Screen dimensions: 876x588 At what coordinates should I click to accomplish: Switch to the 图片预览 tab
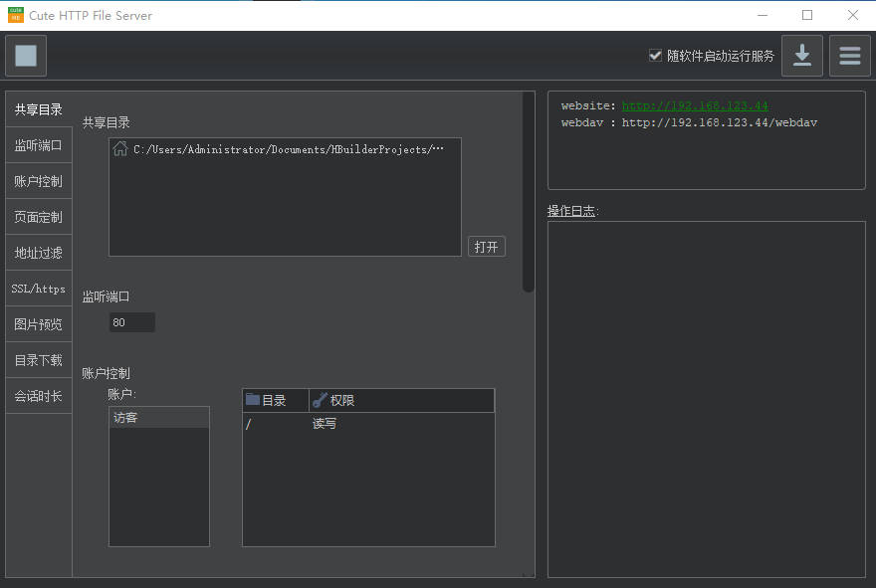coord(39,324)
